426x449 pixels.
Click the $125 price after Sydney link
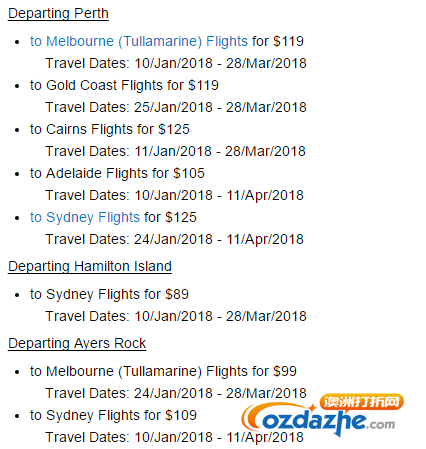(x=181, y=217)
